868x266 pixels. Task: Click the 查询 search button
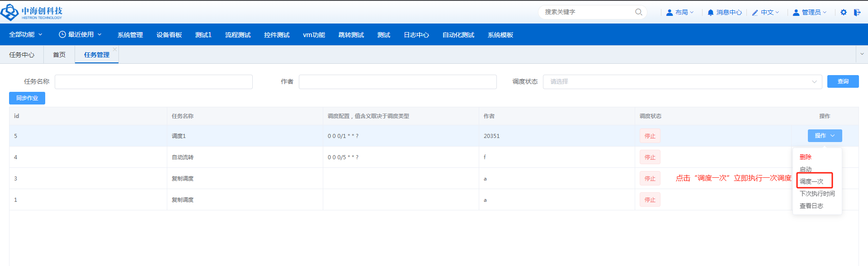pyautogui.click(x=843, y=81)
